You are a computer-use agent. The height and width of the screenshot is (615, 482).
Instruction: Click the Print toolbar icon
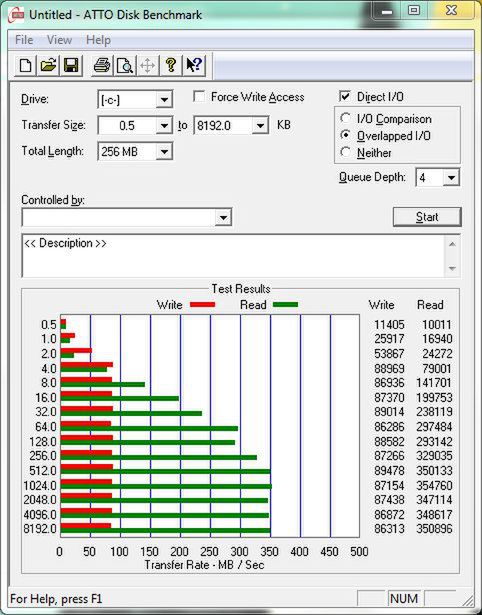(x=102, y=65)
